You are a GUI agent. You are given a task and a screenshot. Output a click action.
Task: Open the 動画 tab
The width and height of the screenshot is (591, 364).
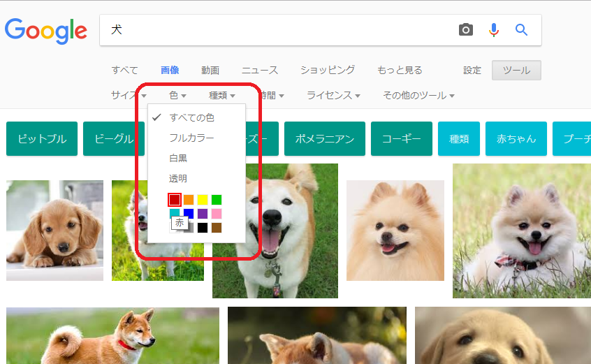click(210, 70)
